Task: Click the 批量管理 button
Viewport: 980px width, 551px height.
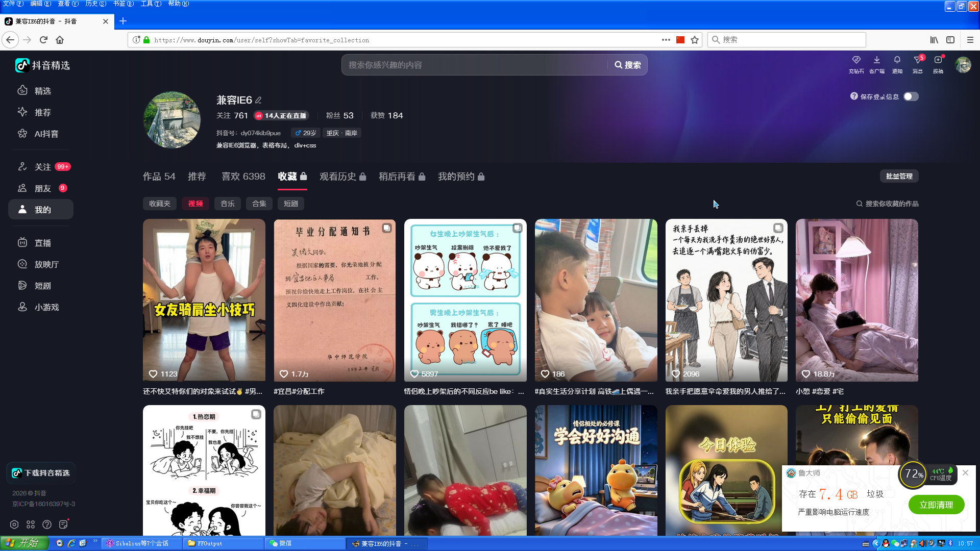Action: click(x=899, y=176)
